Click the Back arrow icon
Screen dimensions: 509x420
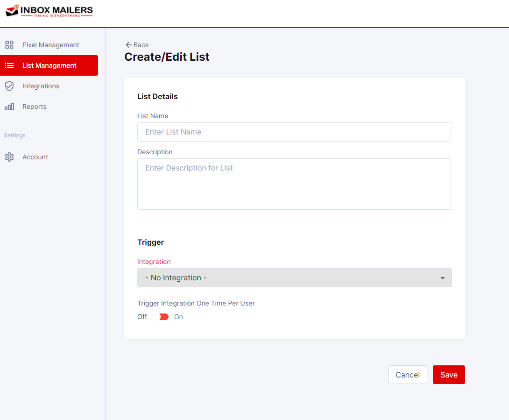[129, 45]
